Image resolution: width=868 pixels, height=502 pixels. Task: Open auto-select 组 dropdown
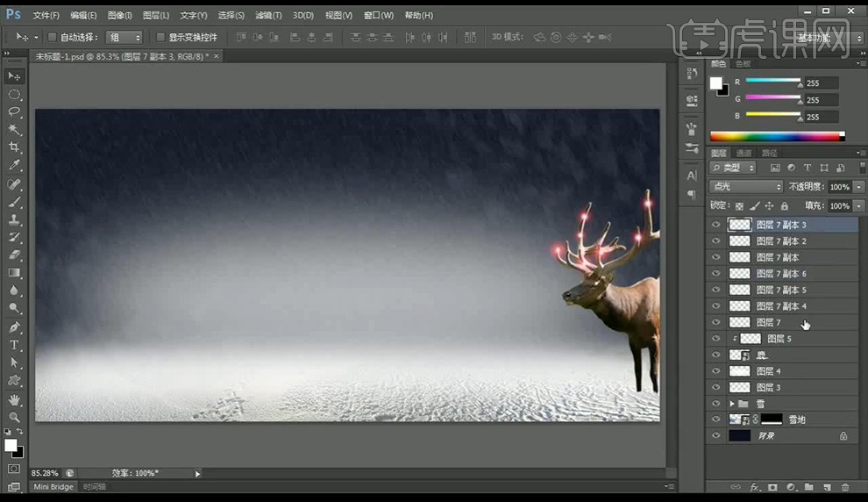124,37
